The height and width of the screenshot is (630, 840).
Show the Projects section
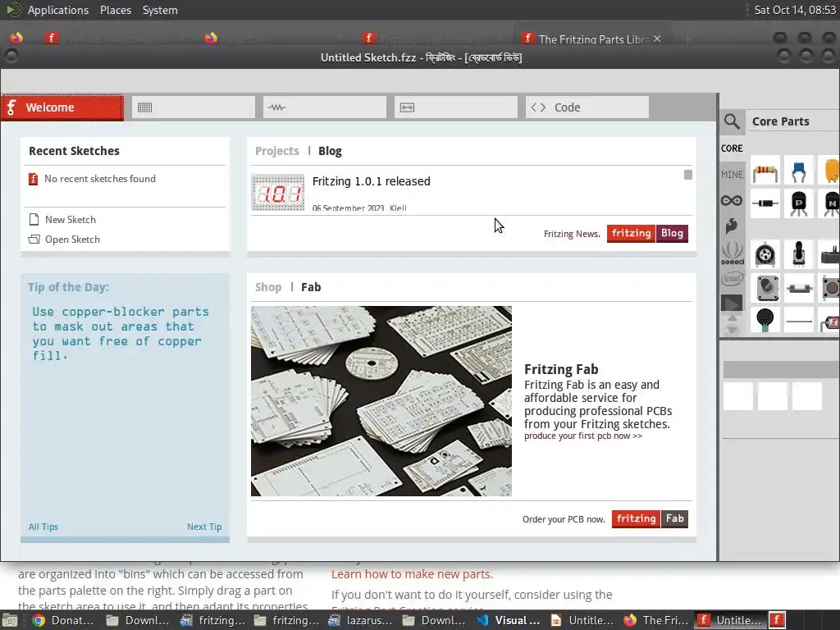pyautogui.click(x=277, y=151)
